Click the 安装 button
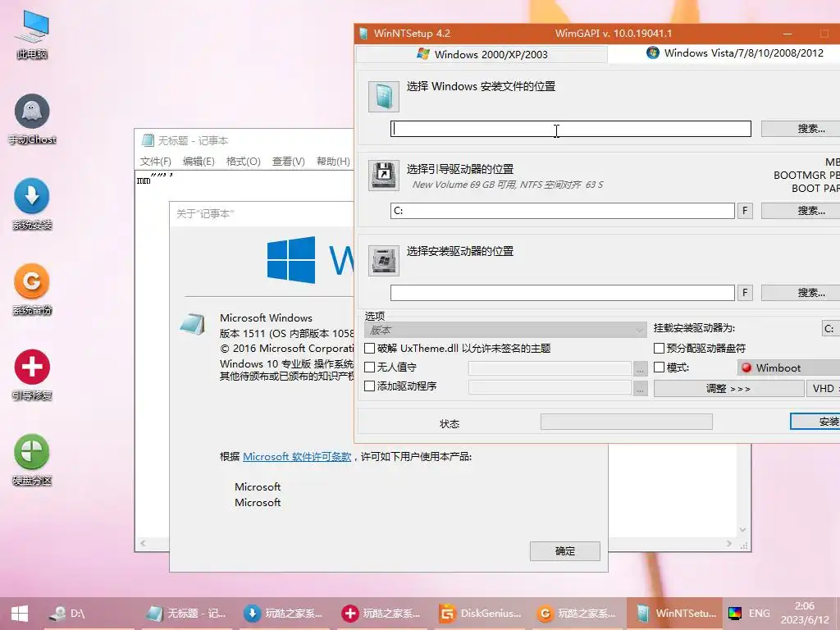 pyautogui.click(x=815, y=422)
